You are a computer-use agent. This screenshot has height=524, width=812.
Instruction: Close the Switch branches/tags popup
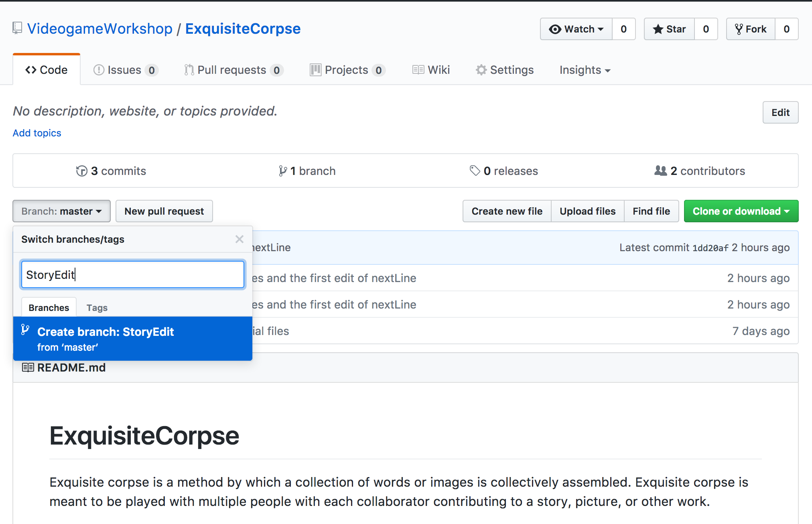click(x=240, y=239)
